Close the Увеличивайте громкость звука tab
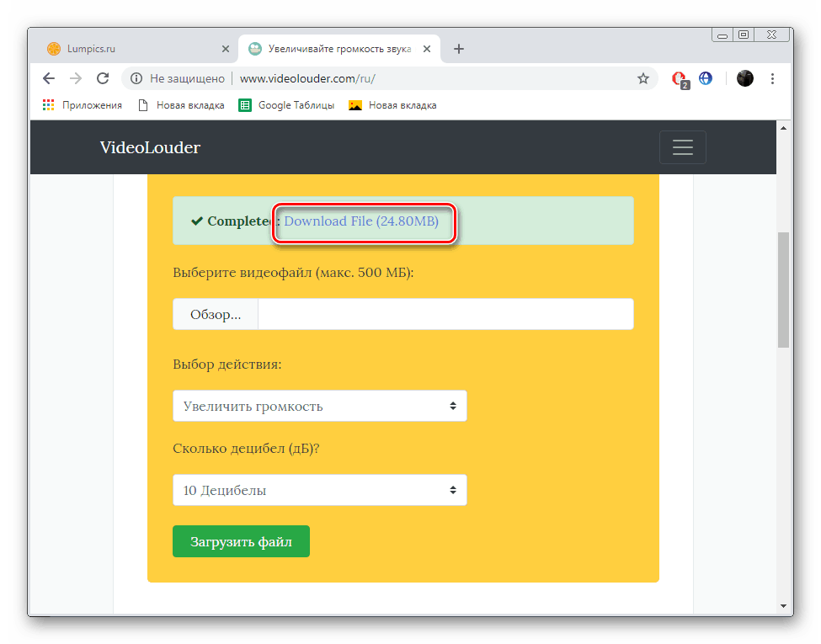821x644 pixels. [427, 49]
